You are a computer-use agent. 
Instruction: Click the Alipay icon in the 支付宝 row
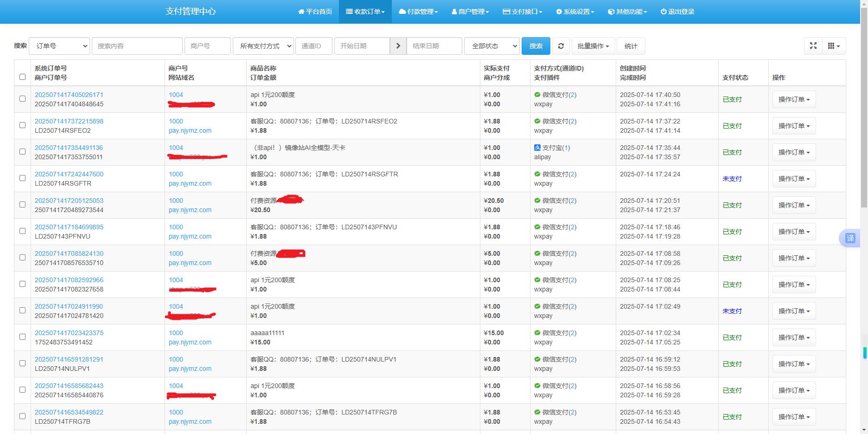point(537,148)
